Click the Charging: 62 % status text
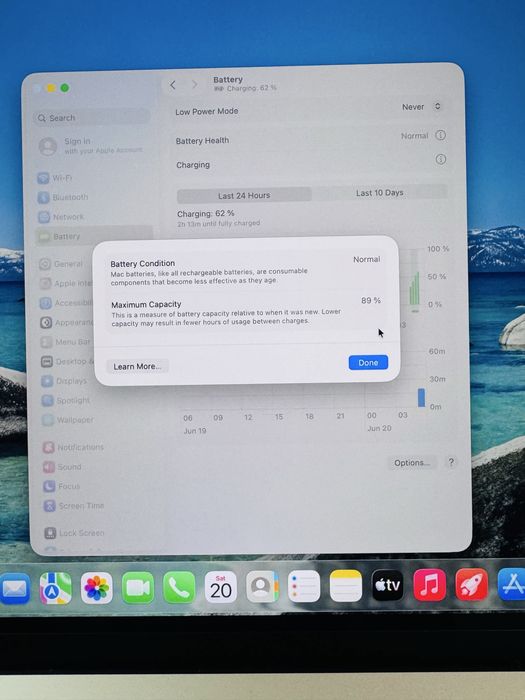This screenshot has height=700, width=525. [x=205, y=213]
